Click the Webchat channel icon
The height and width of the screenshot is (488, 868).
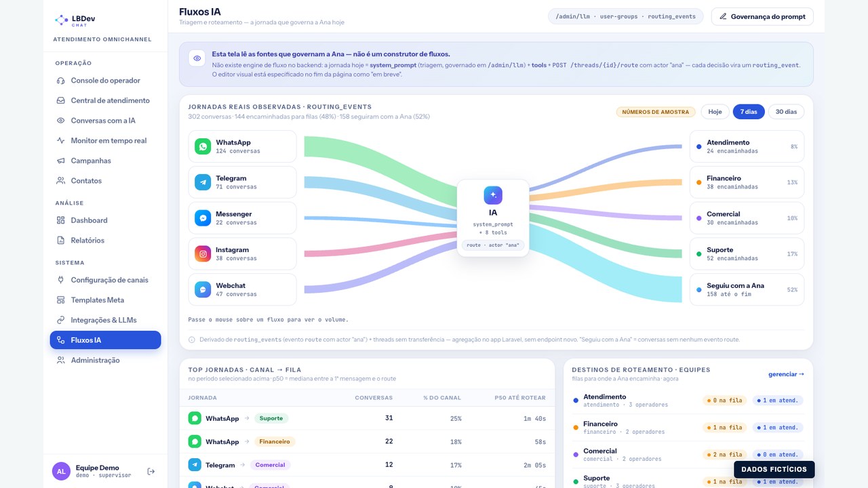[203, 289]
